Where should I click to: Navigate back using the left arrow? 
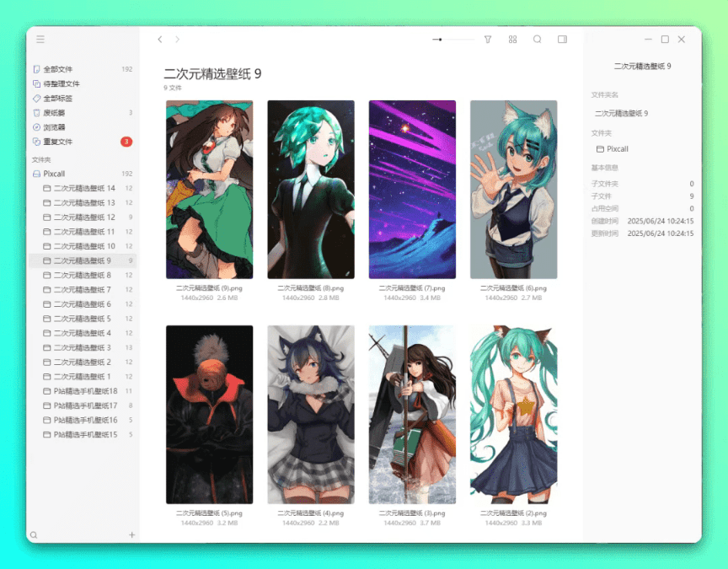pos(159,39)
